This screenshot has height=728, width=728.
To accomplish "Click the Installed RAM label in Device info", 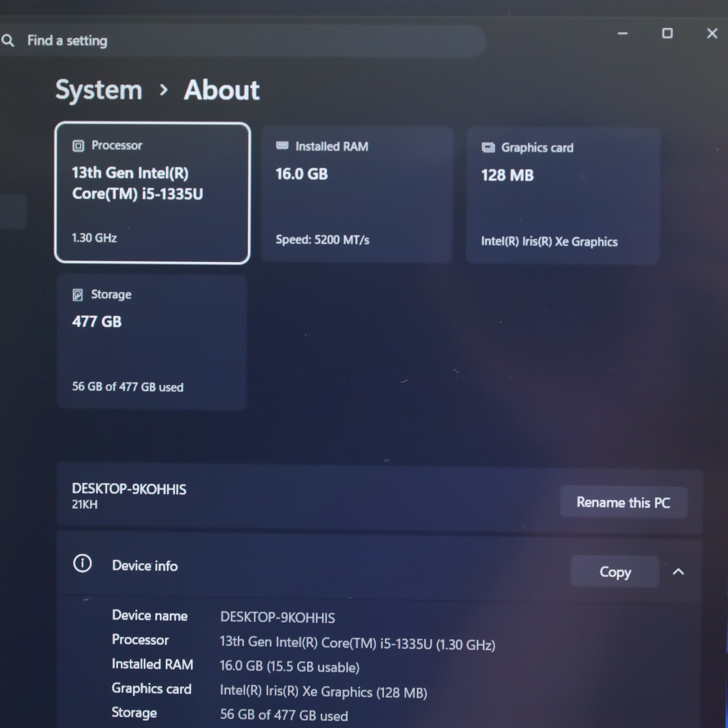I will tap(152, 664).
